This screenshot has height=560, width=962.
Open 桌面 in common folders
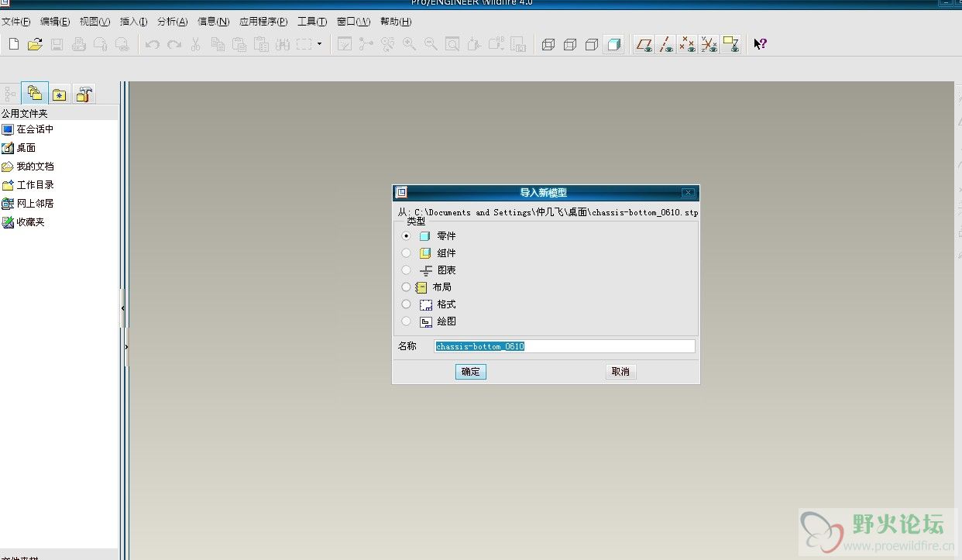pos(19,148)
